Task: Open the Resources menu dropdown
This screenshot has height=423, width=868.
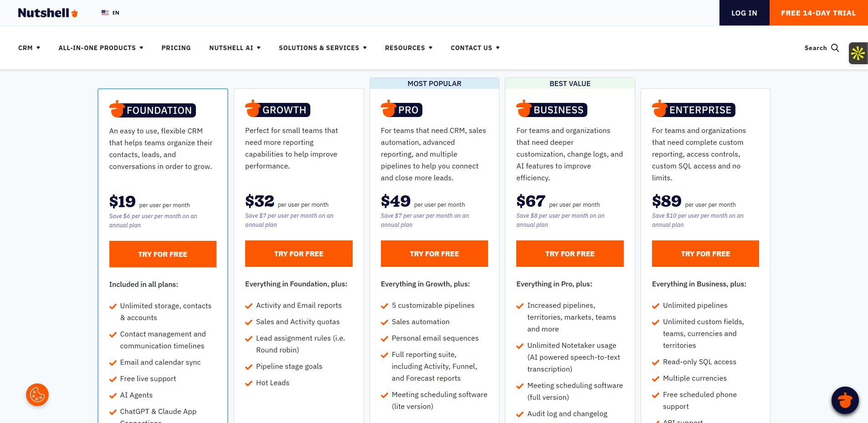Action: click(409, 48)
